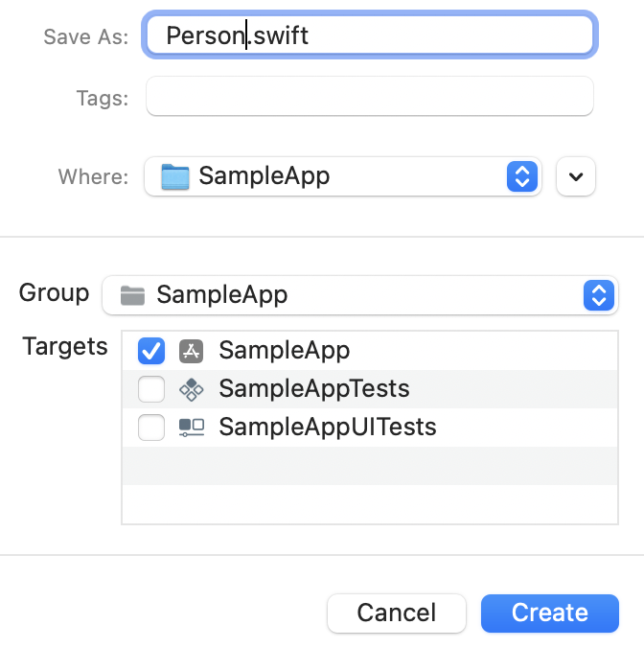Open the Group SampleApp dropdown
This screenshot has height=648, width=644.
[x=359, y=295]
